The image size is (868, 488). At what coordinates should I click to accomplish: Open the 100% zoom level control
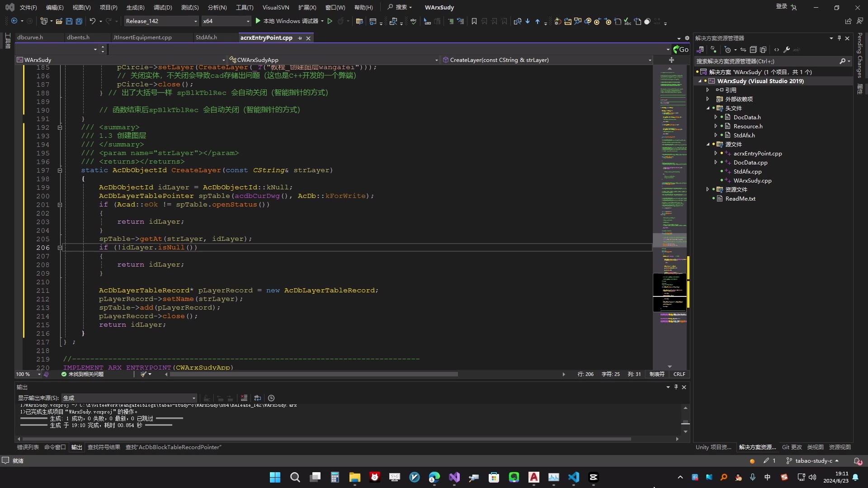(25, 374)
